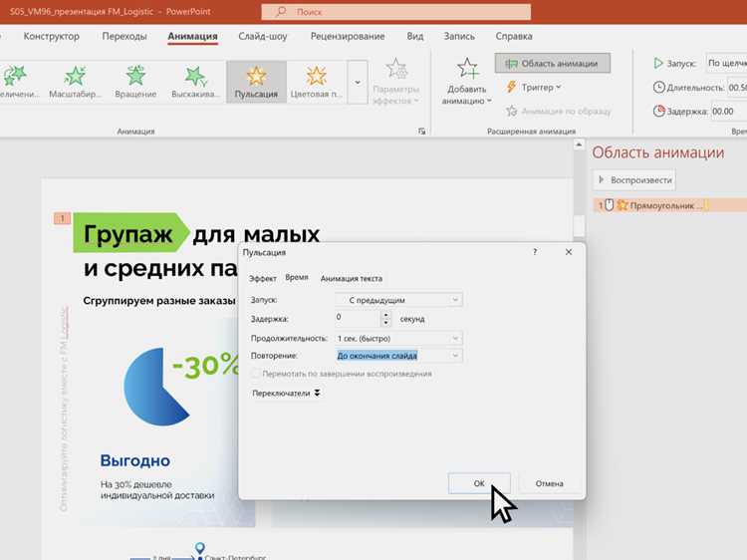Viewport: 747px width, 560px height.
Task: Close the Пульсация dialog
Action: pyautogui.click(x=569, y=252)
